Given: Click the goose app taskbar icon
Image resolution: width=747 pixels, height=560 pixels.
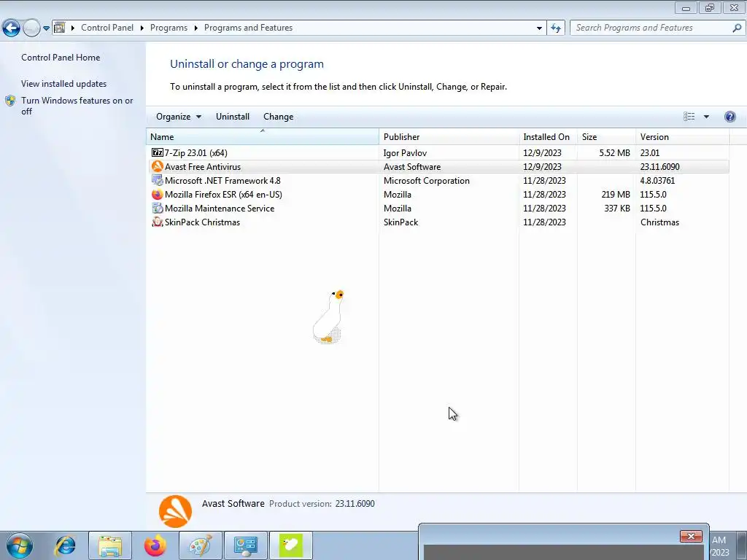Looking at the screenshot, I should (x=290, y=545).
